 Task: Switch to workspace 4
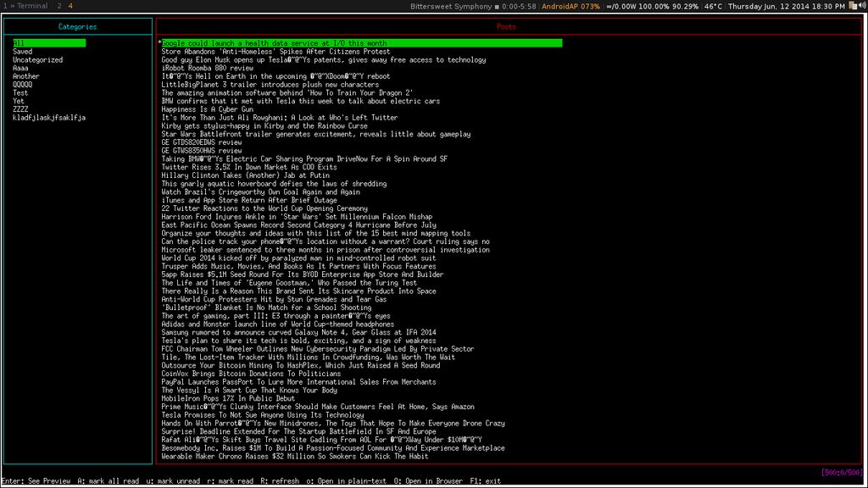pyautogui.click(x=70, y=6)
